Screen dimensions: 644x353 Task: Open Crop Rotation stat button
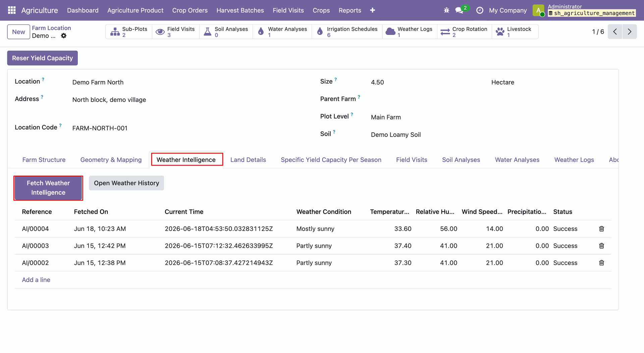(464, 32)
